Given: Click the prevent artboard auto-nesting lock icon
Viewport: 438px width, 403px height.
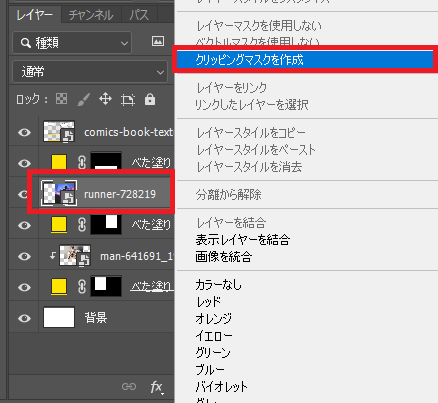Looking at the screenshot, I should (128, 100).
